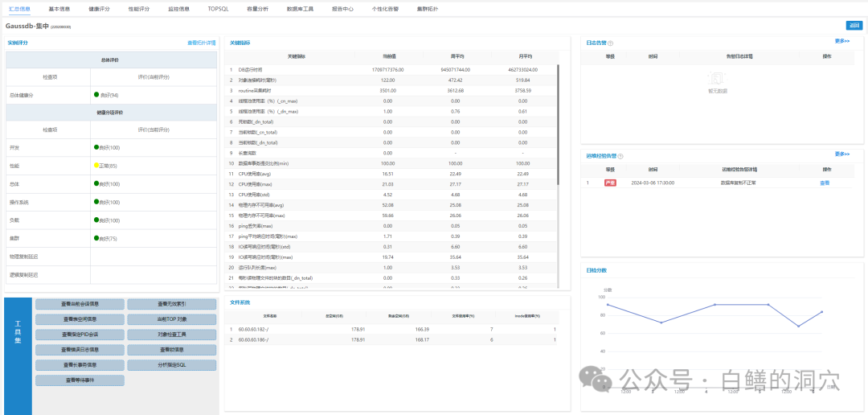Click the 操作系统 check item row
Screen dimensions: 868x415
[x=111, y=202]
